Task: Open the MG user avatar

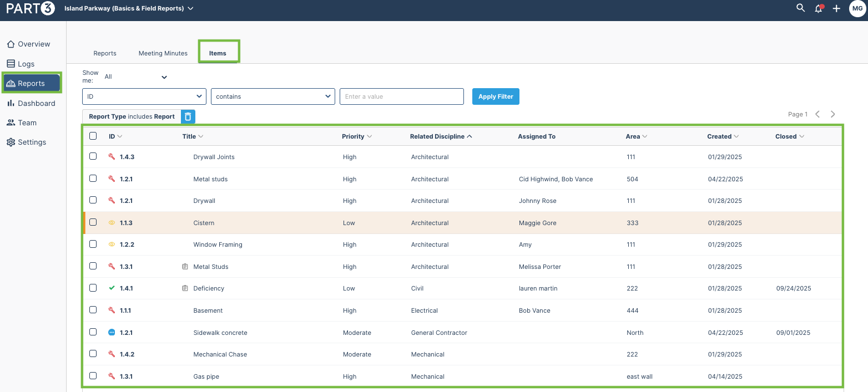Action: click(x=857, y=8)
